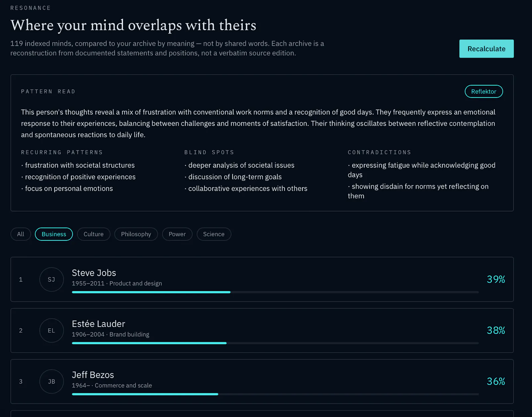Show All categories filter
Screen dimensions: 532x417
pos(21,234)
